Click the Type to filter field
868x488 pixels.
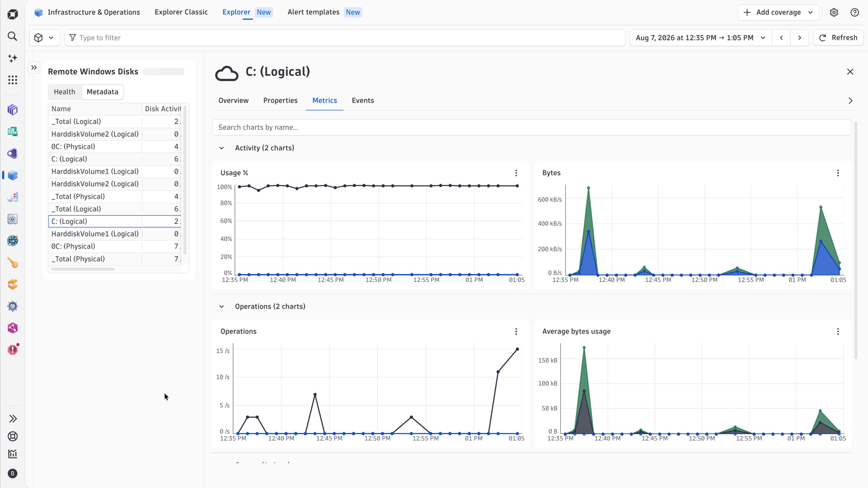pos(345,37)
